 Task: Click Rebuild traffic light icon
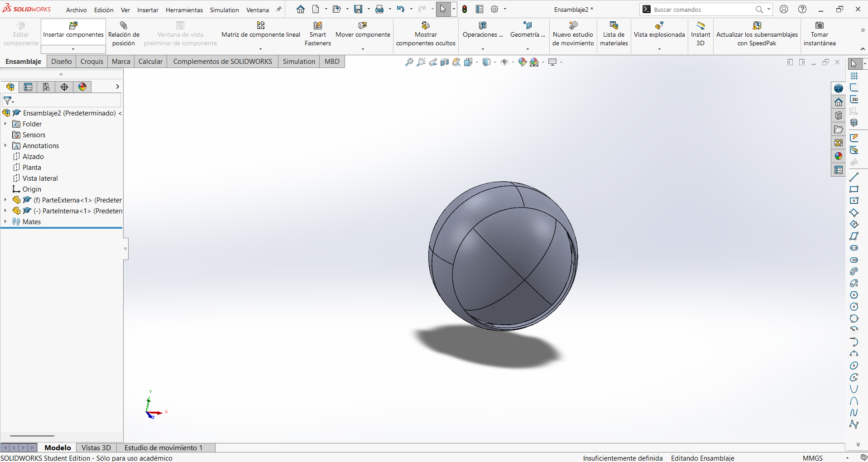pos(465,9)
